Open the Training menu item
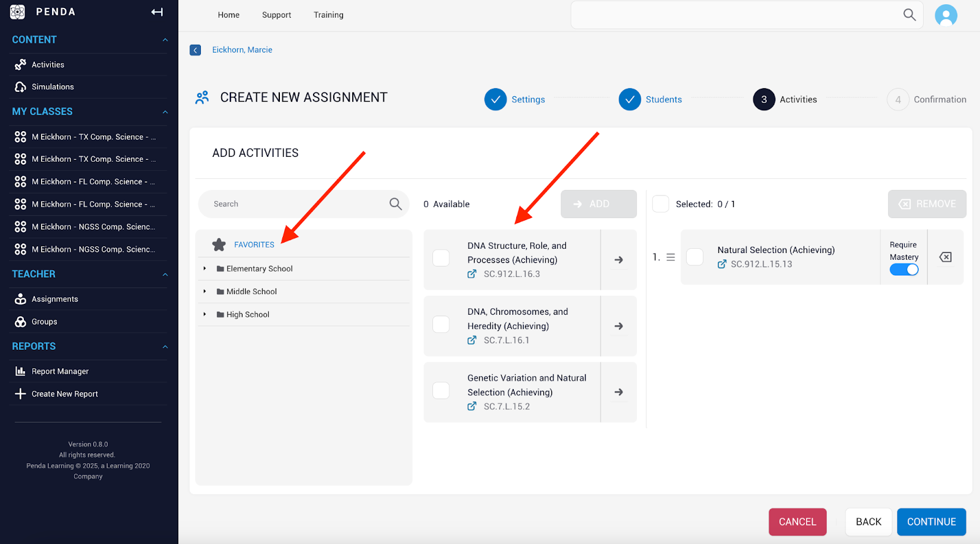This screenshot has height=544, width=980. [x=328, y=15]
